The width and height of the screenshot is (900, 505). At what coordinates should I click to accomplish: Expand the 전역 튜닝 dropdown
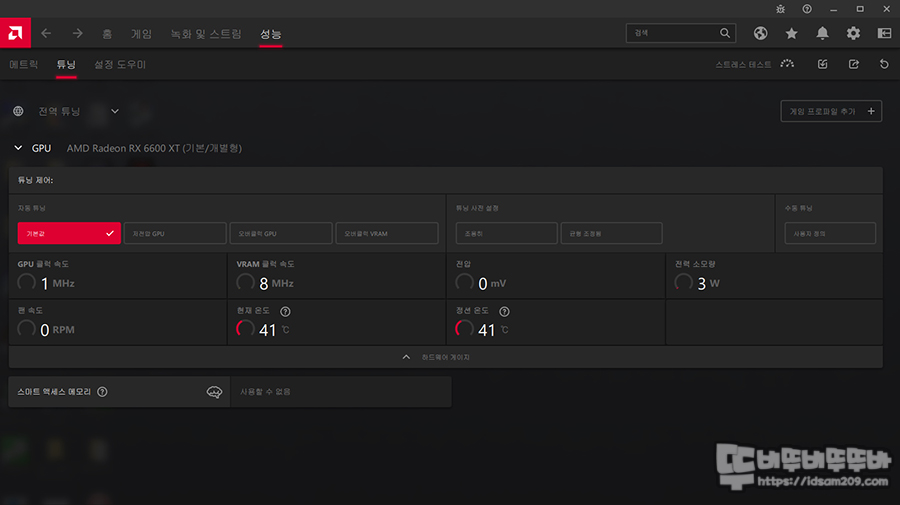[115, 111]
